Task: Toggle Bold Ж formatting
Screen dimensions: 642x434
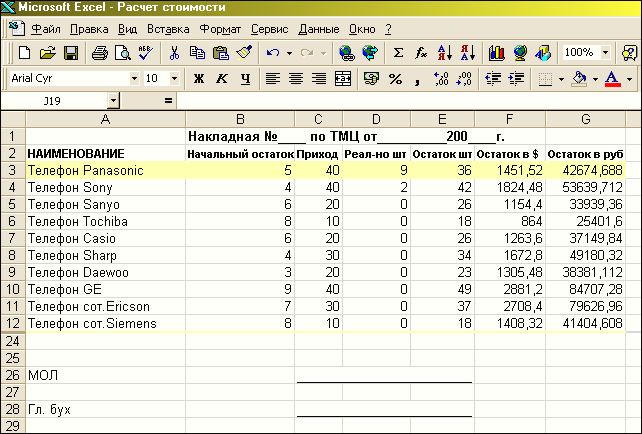Action: pos(199,78)
